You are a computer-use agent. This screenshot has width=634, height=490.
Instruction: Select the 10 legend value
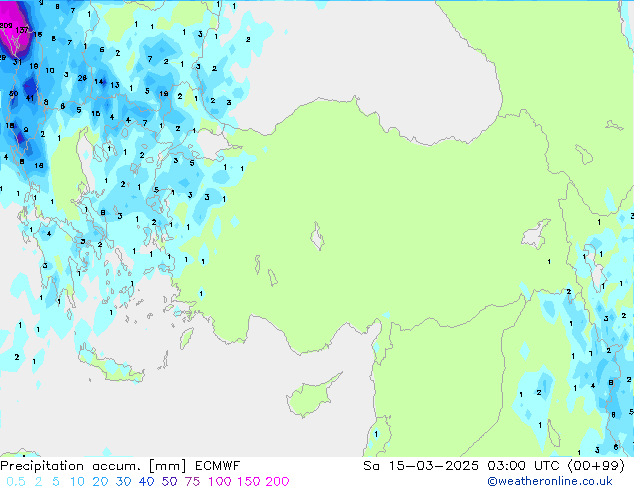click(77, 482)
